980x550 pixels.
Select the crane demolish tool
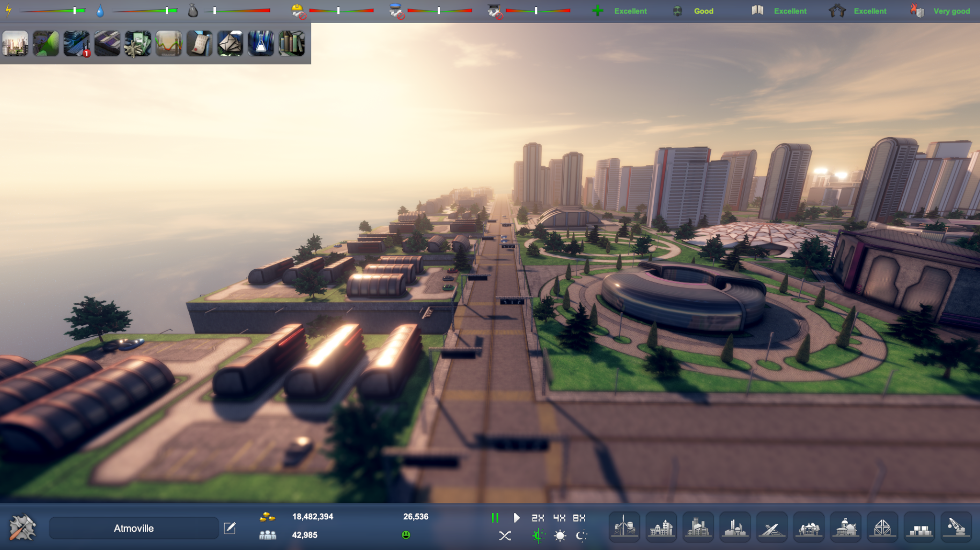click(x=956, y=527)
